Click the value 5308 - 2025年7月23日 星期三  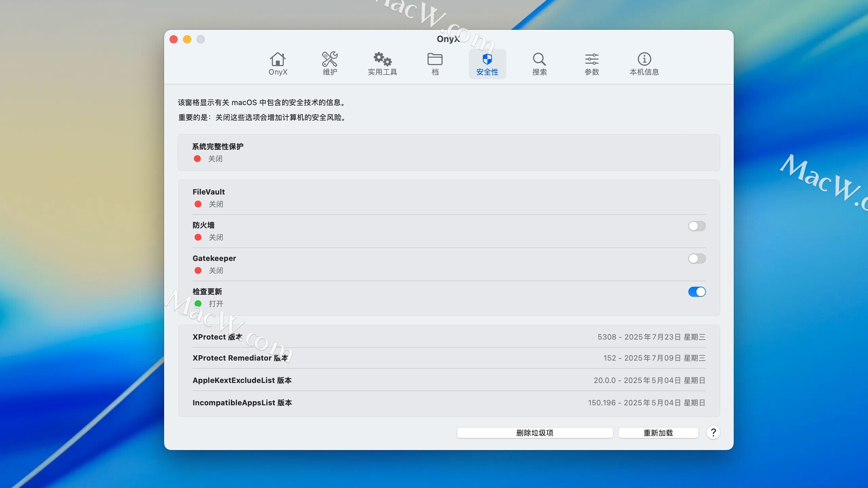tap(651, 337)
